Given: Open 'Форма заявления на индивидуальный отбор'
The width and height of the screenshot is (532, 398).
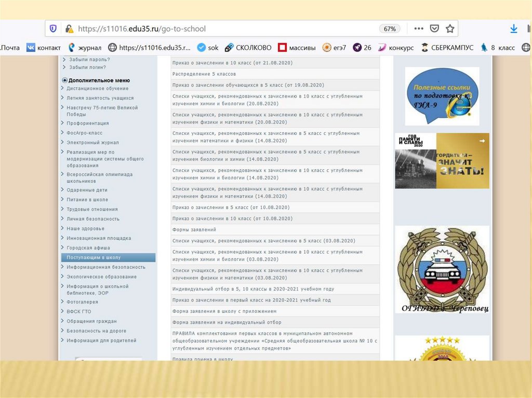Looking at the screenshot, I should point(227,322).
